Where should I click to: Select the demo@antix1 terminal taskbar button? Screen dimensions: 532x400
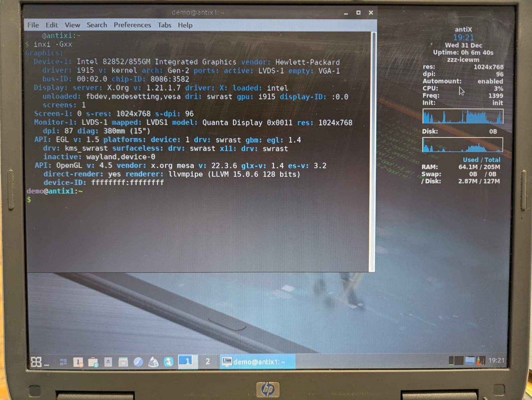pos(257,361)
